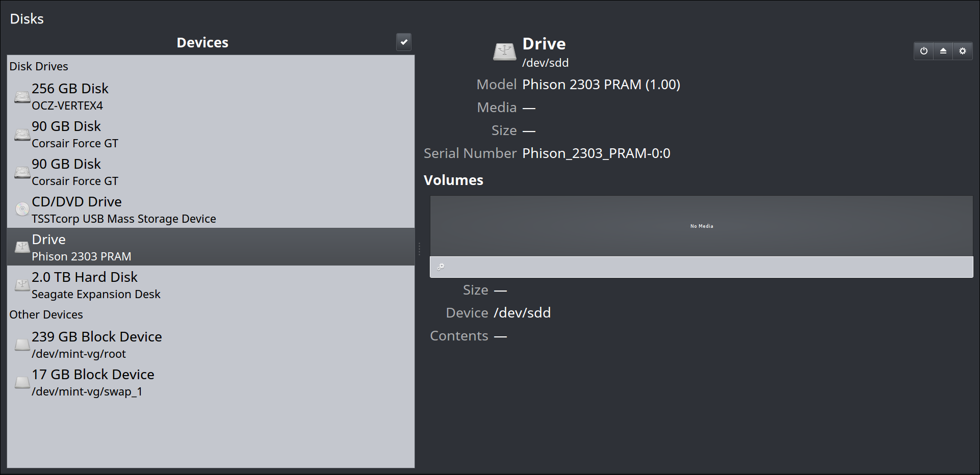980x475 pixels.
Task: Select the TSSTcorp CD/DVD Drive entry
Action: (x=211, y=209)
